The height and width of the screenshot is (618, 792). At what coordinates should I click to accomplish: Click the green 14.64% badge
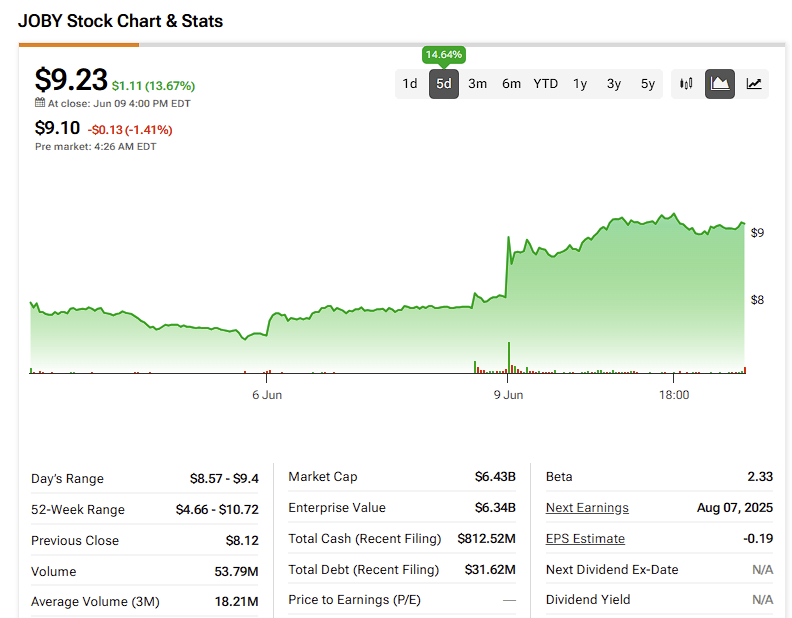coord(444,54)
